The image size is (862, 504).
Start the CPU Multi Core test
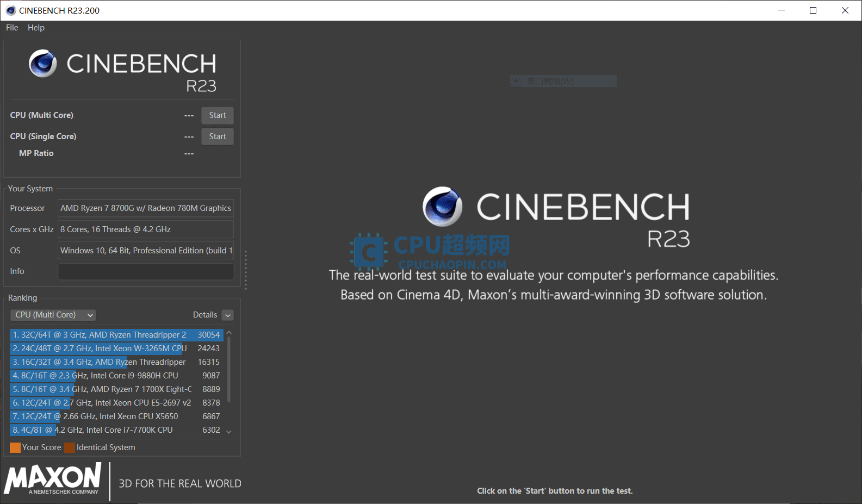(218, 115)
